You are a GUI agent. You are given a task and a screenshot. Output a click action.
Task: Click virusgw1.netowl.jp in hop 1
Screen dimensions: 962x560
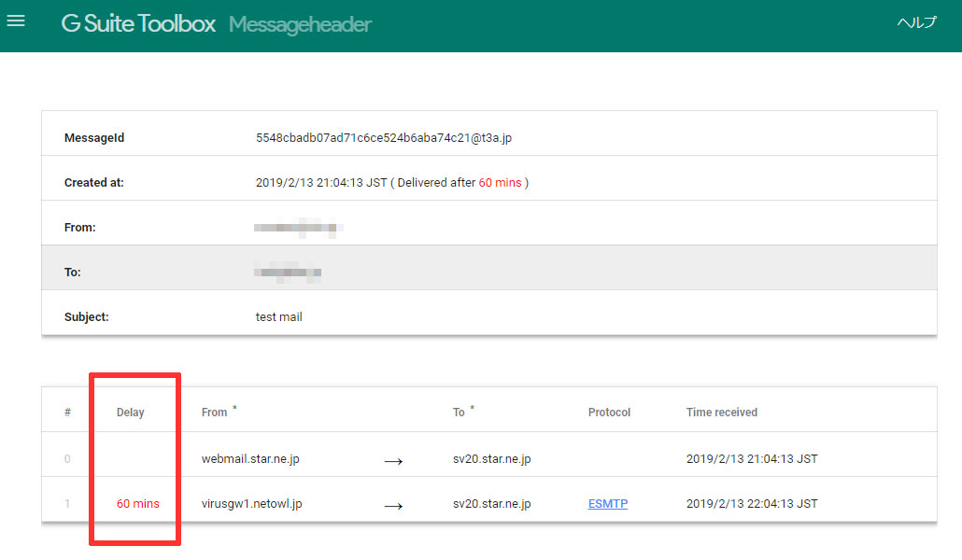coord(251,504)
